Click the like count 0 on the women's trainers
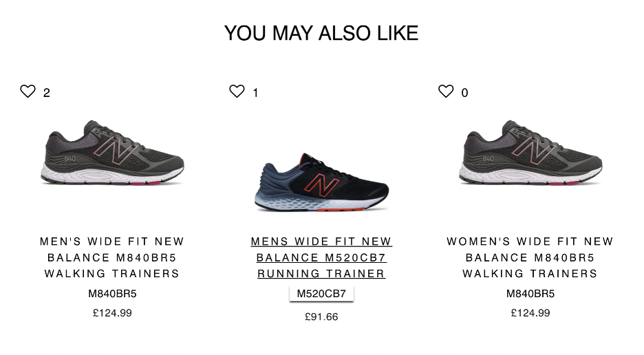The image size is (644, 355). pyautogui.click(x=464, y=93)
